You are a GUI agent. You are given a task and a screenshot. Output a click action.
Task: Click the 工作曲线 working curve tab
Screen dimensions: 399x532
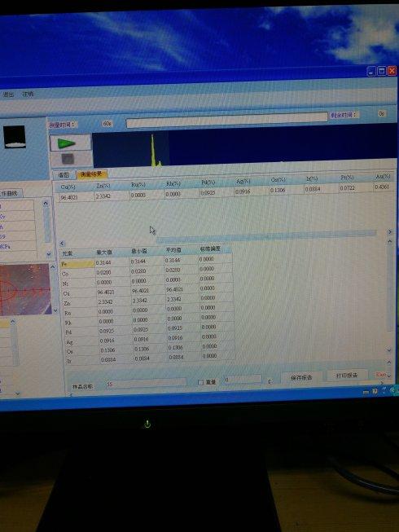click(x=10, y=193)
